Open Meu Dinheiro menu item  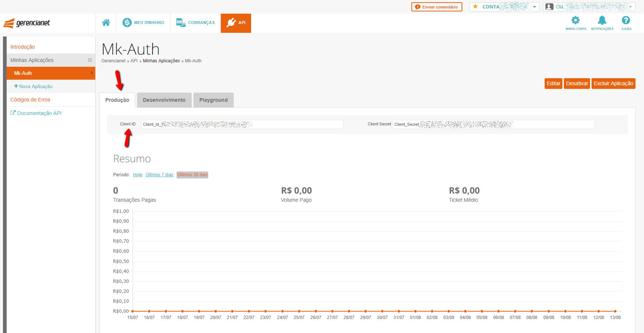pyautogui.click(x=143, y=23)
